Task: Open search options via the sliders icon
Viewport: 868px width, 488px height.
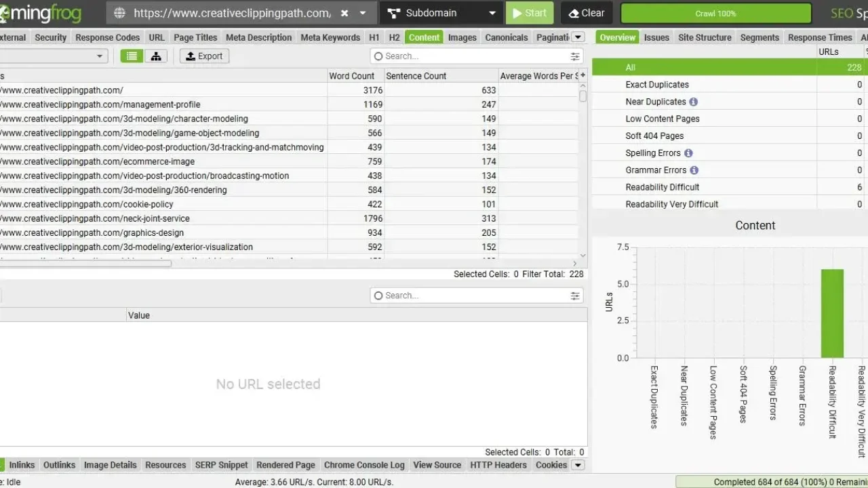Action: (574, 56)
